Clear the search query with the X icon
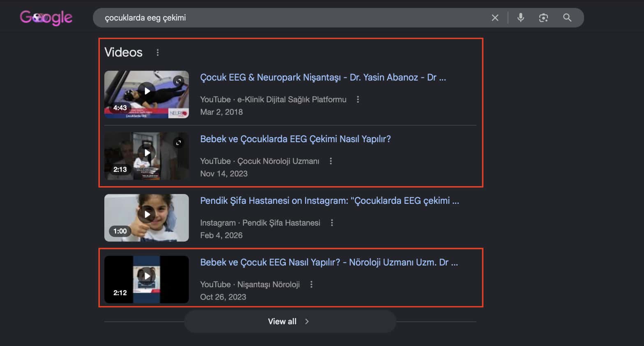The height and width of the screenshot is (346, 644). [x=495, y=18]
